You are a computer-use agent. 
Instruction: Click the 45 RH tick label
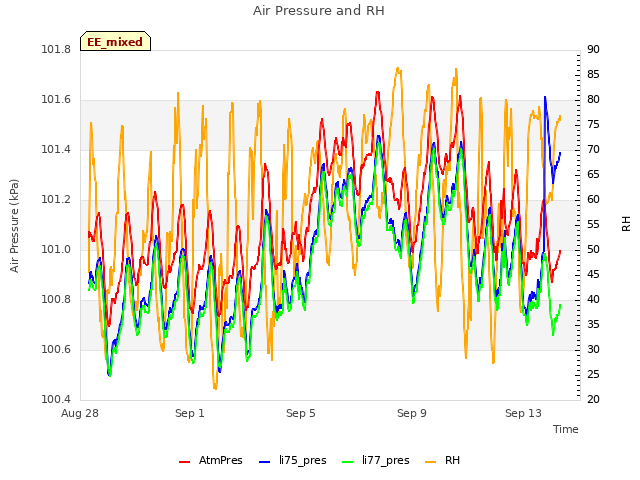coord(593,274)
